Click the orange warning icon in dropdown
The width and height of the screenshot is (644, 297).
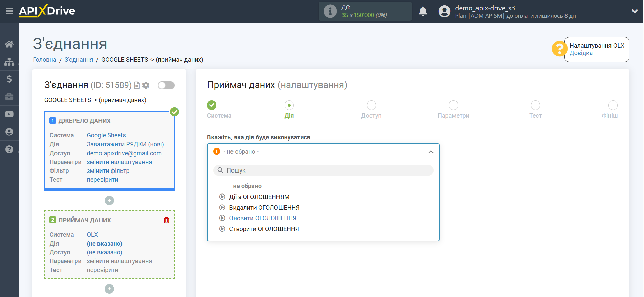pyautogui.click(x=217, y=151)
